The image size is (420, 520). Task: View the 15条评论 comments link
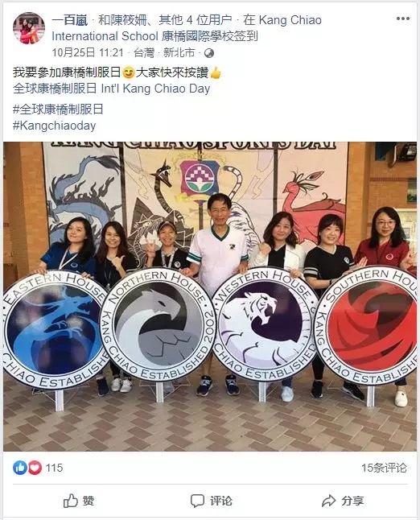(384, 468)
